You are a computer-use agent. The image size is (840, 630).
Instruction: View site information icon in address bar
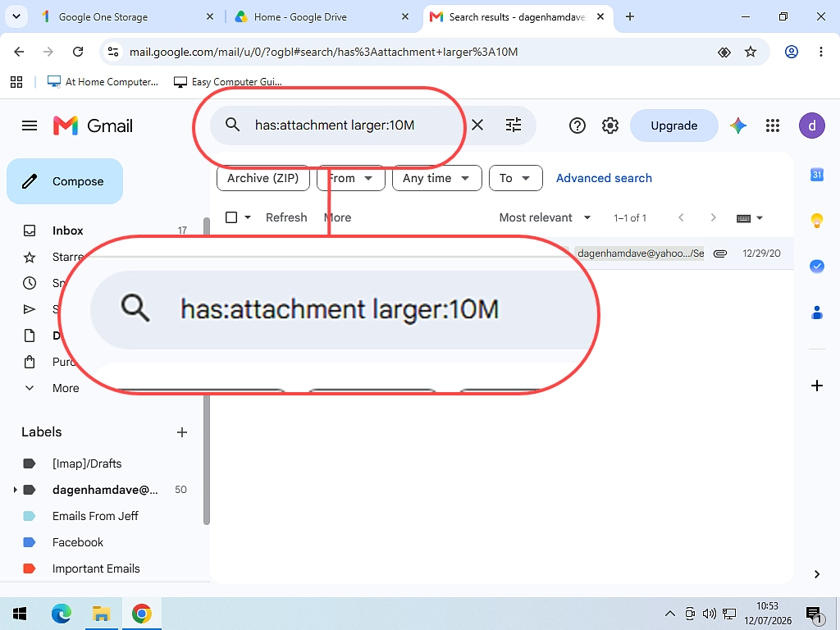click(x=113, y=52)
